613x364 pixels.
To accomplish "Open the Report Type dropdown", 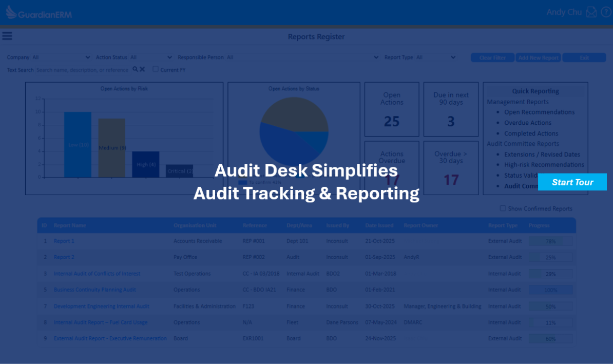I will (436, 58).
